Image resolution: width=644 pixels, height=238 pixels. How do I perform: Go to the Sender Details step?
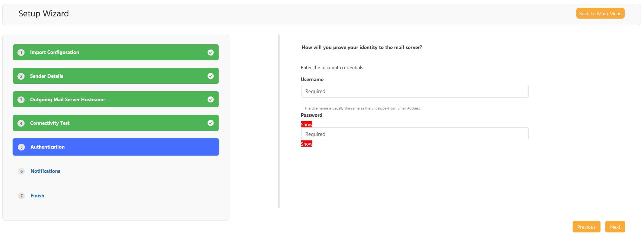47,76
